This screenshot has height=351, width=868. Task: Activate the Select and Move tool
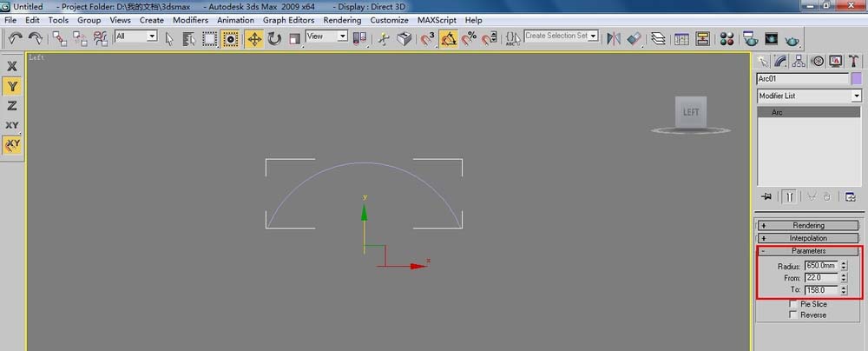[x=254, y=38]
